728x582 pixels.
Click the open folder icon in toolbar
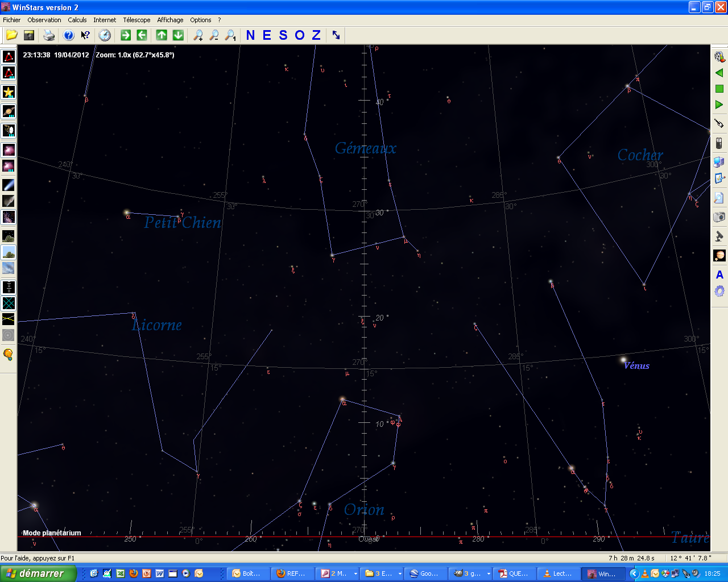[x=11, y=35]
